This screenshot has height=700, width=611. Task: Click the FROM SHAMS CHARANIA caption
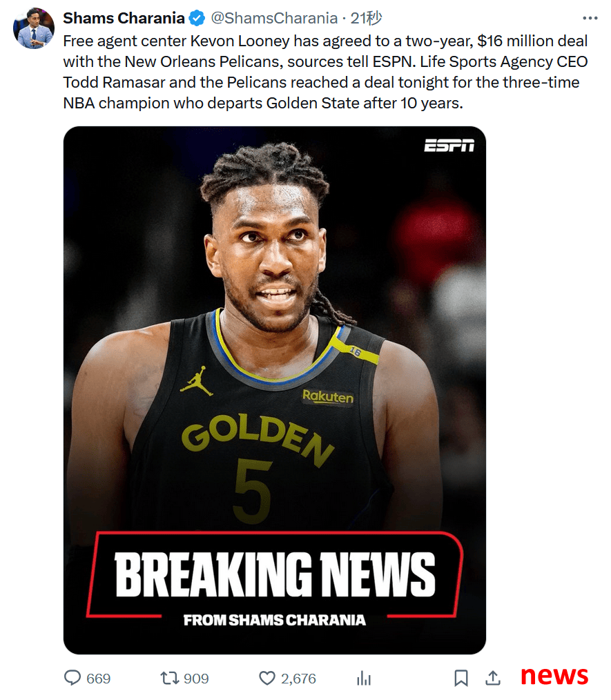(275, 620)
